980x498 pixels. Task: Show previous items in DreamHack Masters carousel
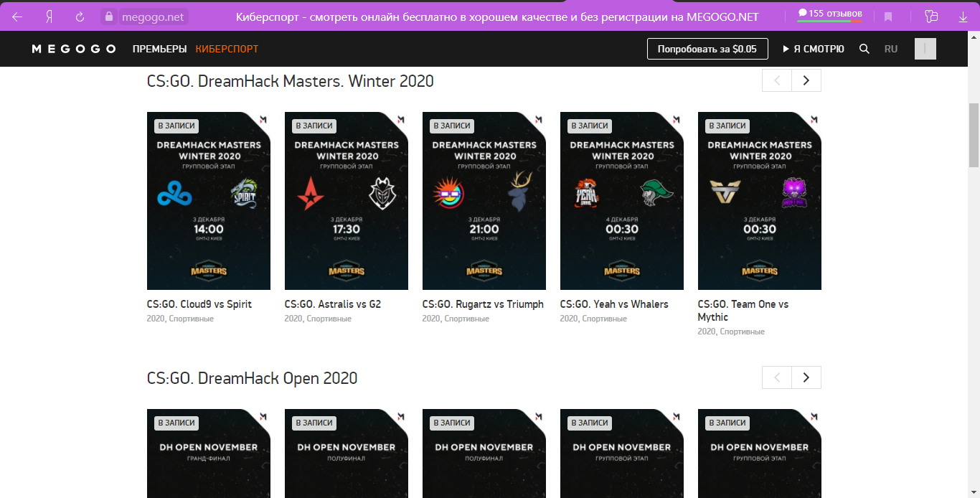[x=777, y=80]
